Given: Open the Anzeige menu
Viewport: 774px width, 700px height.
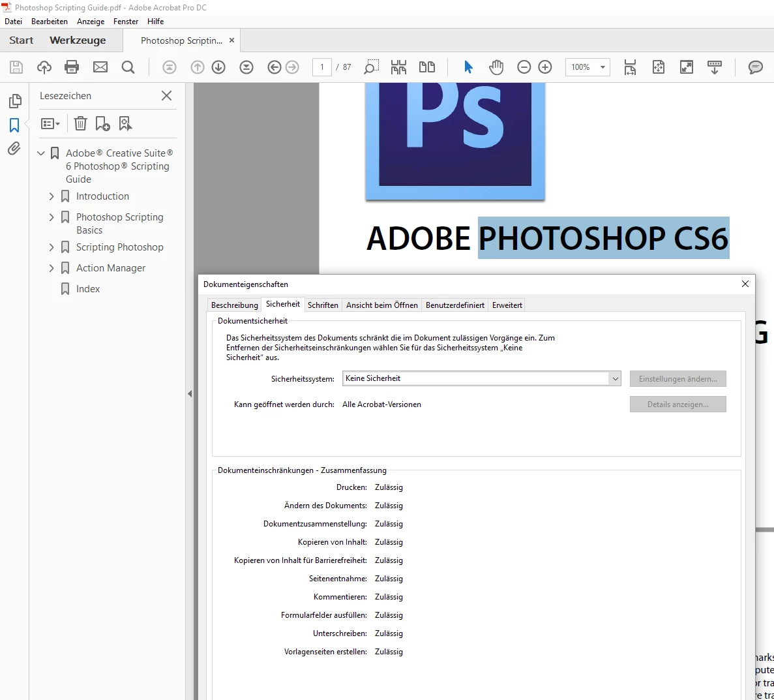Looking at the screenshot, I should click(x=91, y=22).
